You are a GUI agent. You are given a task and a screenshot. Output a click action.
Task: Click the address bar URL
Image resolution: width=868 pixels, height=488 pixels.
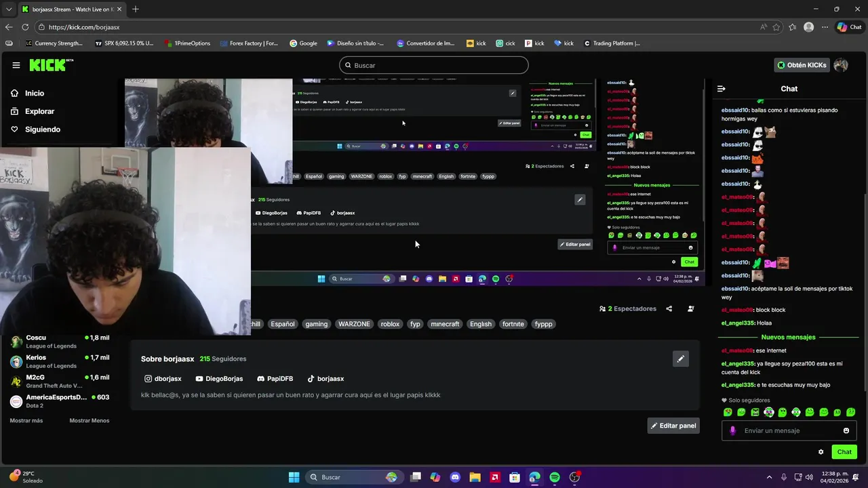coord(84,27)
